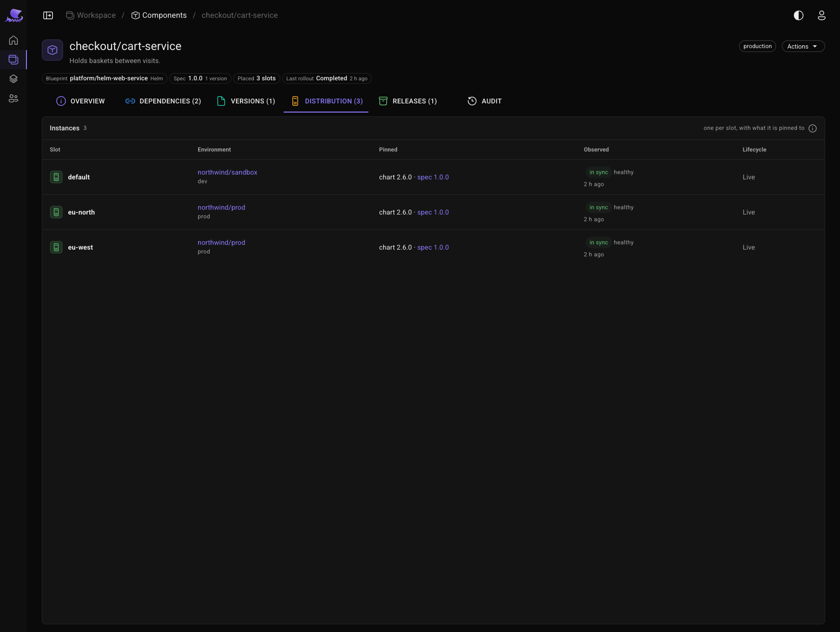Switch the light/dark theme toggle
Screen dimensions: 840x632
point(799,15)
